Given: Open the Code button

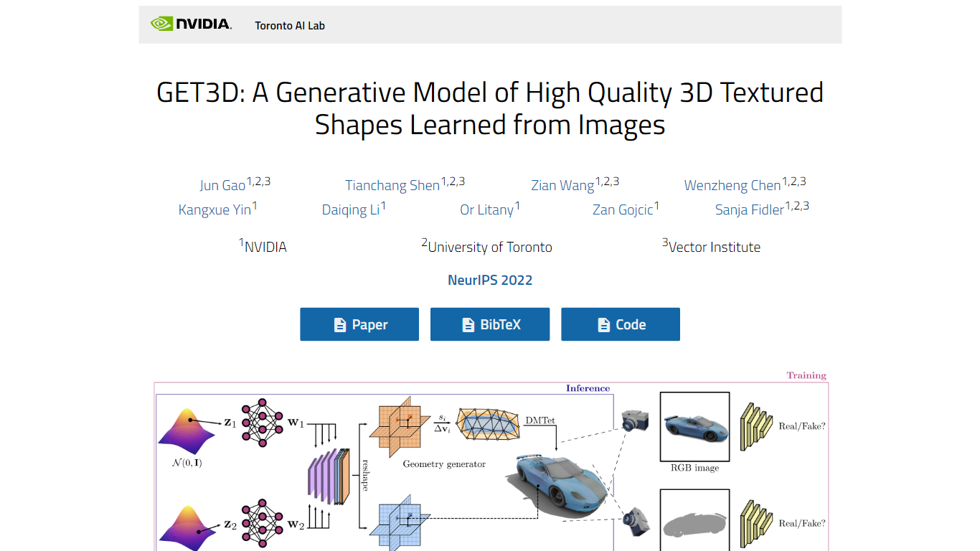Looking at the screenshot, I should click(x=620, y=324).
